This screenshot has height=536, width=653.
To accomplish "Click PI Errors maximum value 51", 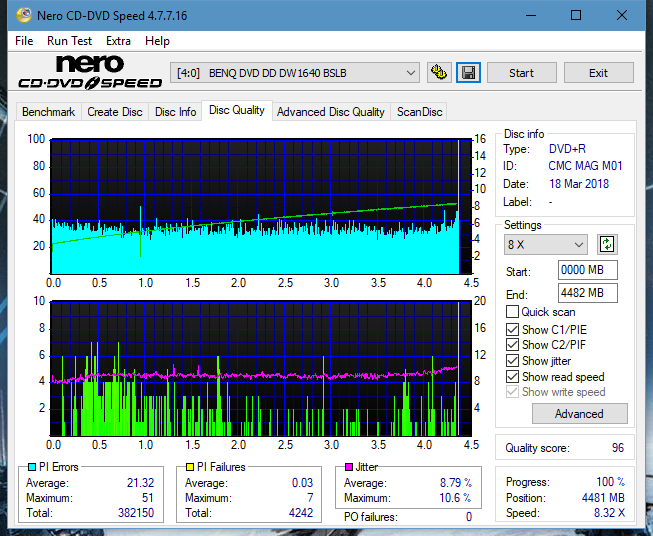I will tap(148, 497).
